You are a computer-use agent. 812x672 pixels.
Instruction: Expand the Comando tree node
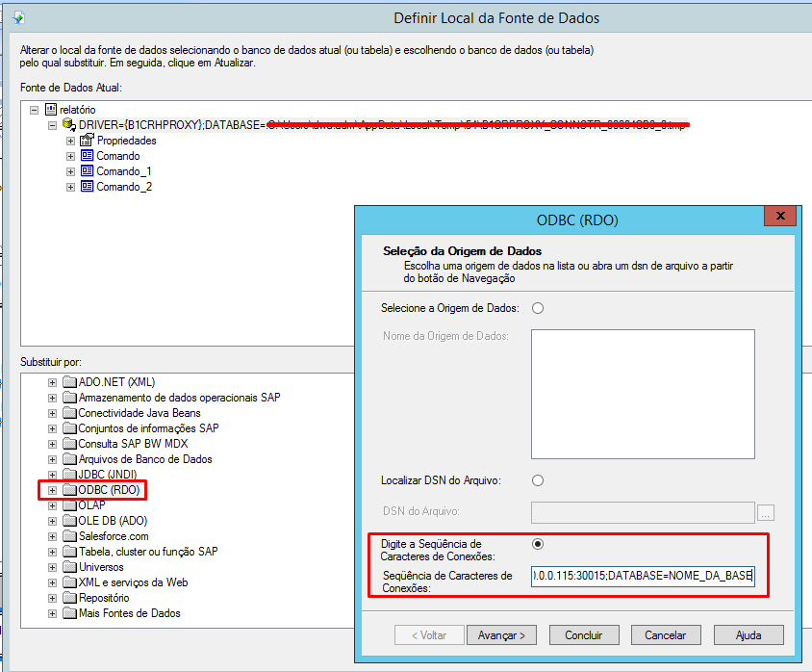pos(70,156)
